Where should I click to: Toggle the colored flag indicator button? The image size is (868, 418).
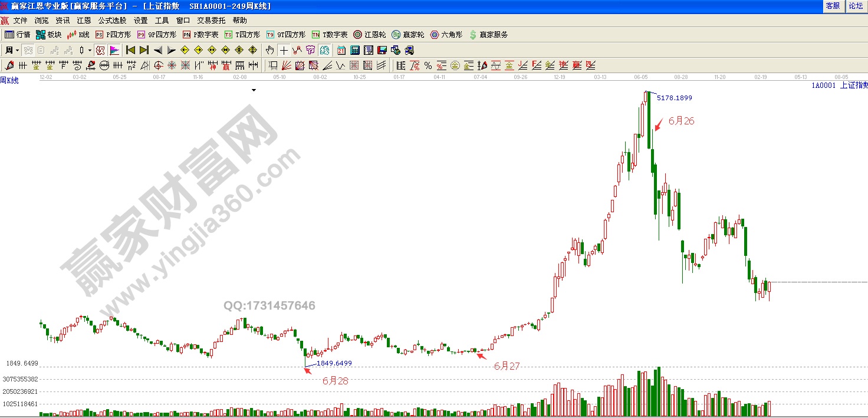pos(114,50)
